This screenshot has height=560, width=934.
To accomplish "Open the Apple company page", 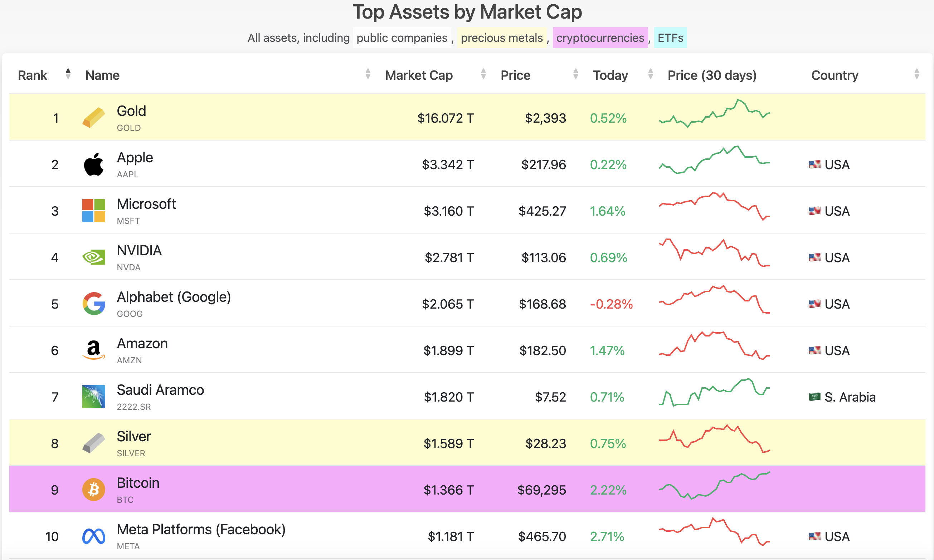I will click(135, 158).
